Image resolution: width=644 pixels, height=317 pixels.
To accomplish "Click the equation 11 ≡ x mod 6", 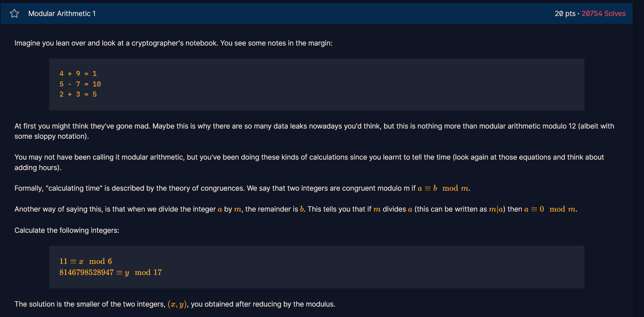I will (x=86, y=261).
